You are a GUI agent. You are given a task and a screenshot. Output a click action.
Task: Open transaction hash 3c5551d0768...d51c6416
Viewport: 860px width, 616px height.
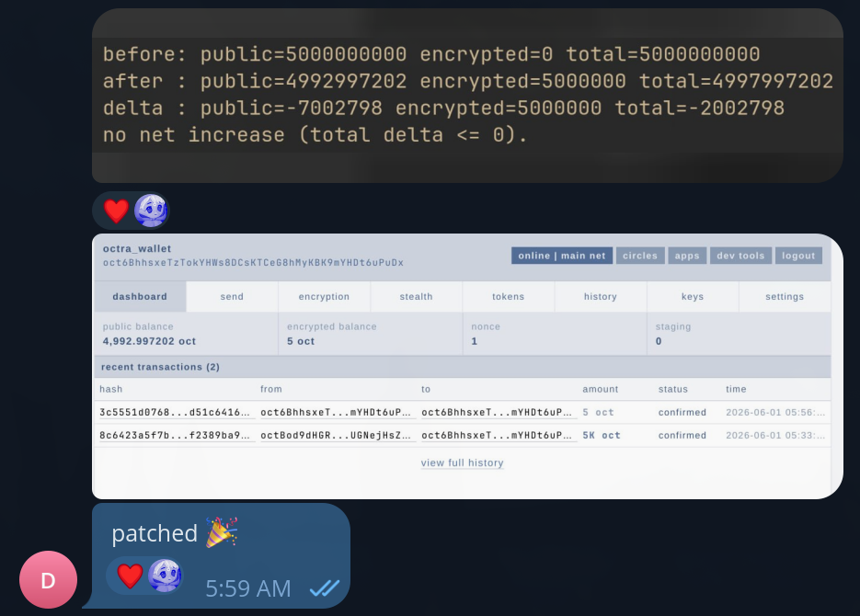(175, 412)
